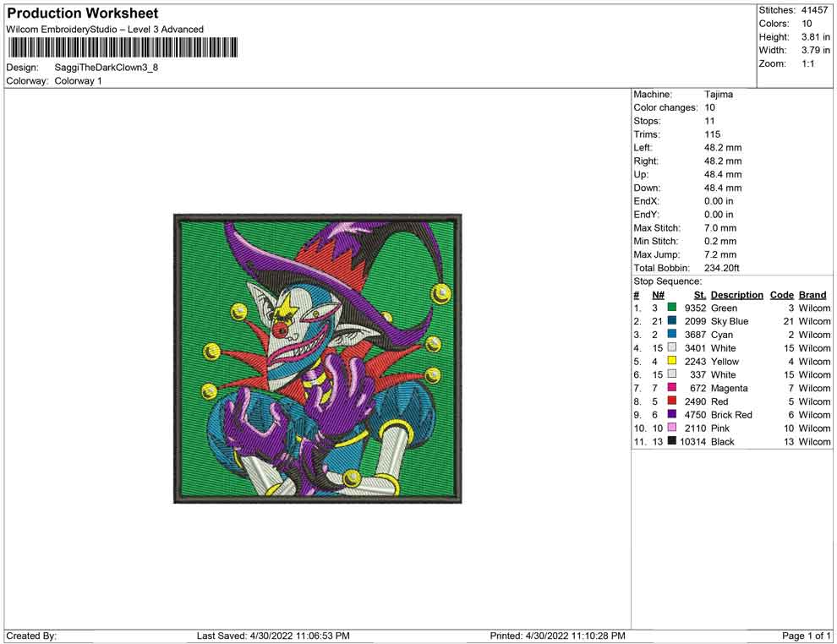This screenshot has height=644, width=837.
Task: Click the Colorway 1 value
Action: [78, 81]
